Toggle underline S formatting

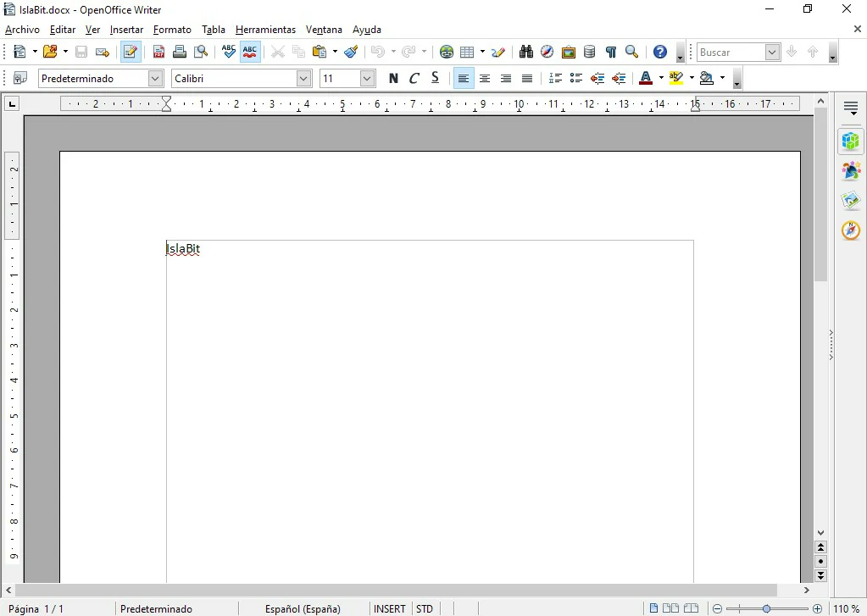[x=435, y=78]
